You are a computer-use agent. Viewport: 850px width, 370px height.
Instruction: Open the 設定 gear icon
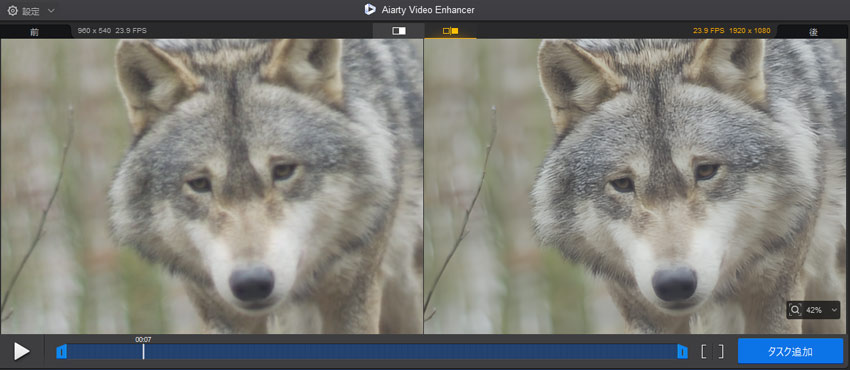click(x=12, y=10)
